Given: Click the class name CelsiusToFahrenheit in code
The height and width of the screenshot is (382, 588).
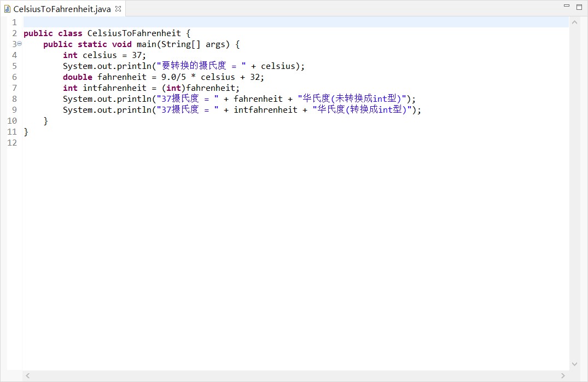Looking at the screenshot, I should pos(134,33).
